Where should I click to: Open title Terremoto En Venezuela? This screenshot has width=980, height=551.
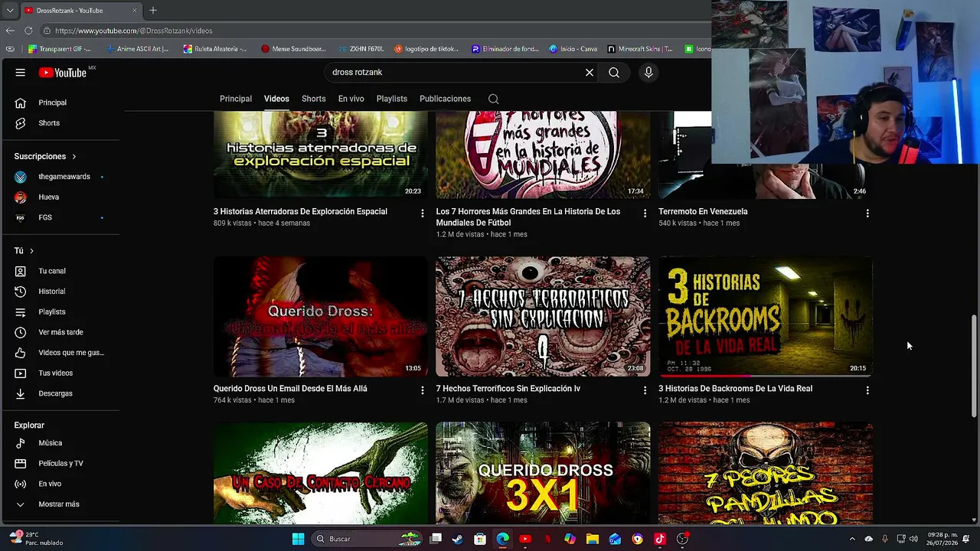pos(703,212)
